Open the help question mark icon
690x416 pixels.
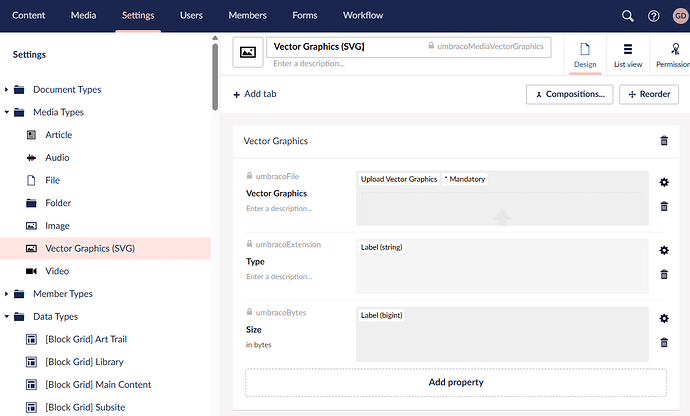click(x=653, y=16)
